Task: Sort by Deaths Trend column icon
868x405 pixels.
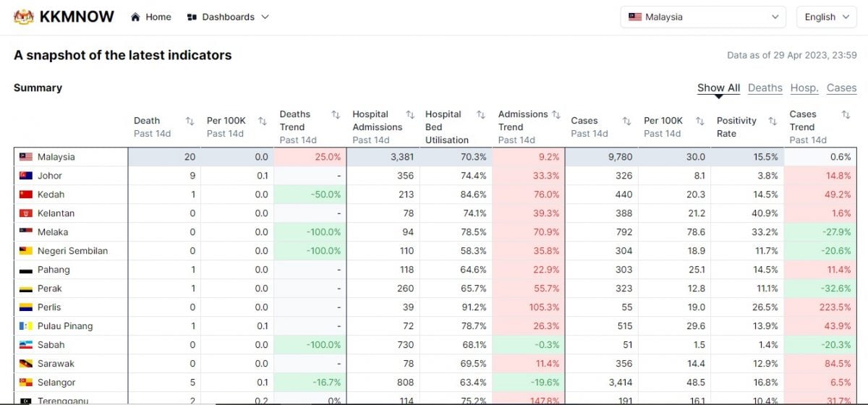Action: click(x=336, y=114)
